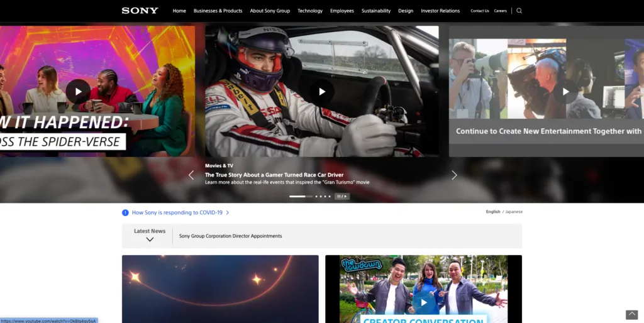Toggle carousel pause/play button

342,197
